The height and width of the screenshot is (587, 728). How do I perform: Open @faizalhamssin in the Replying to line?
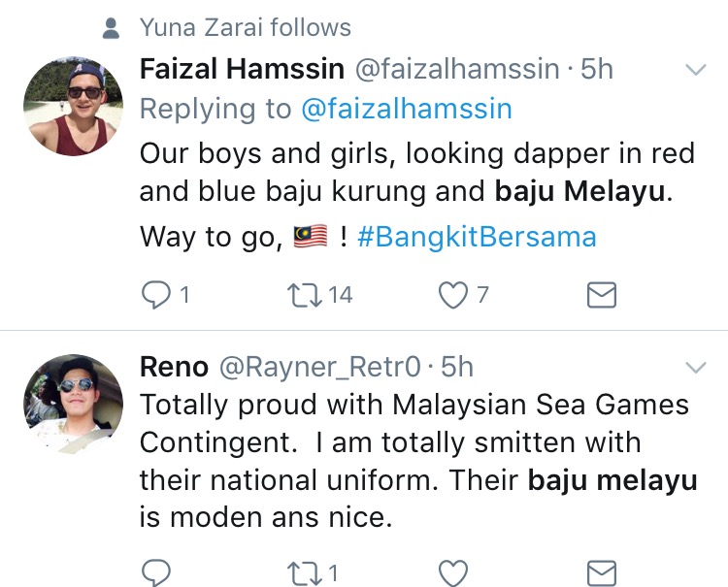click(407, 109)
